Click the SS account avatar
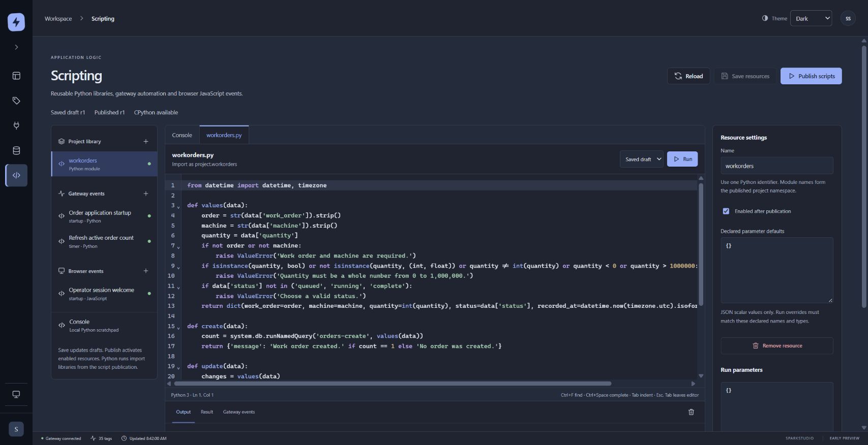 pyautogui.click(x=848, y=18)
